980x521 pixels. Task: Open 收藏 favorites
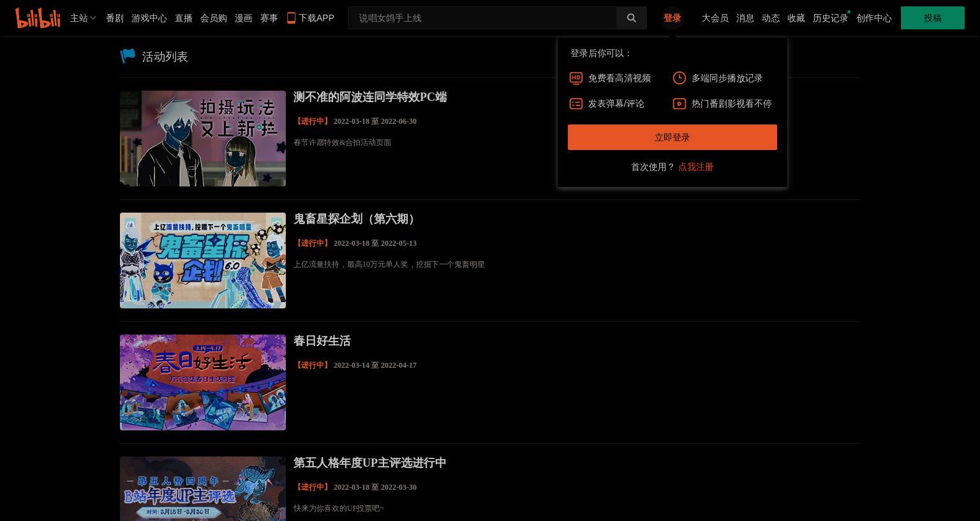796,18
